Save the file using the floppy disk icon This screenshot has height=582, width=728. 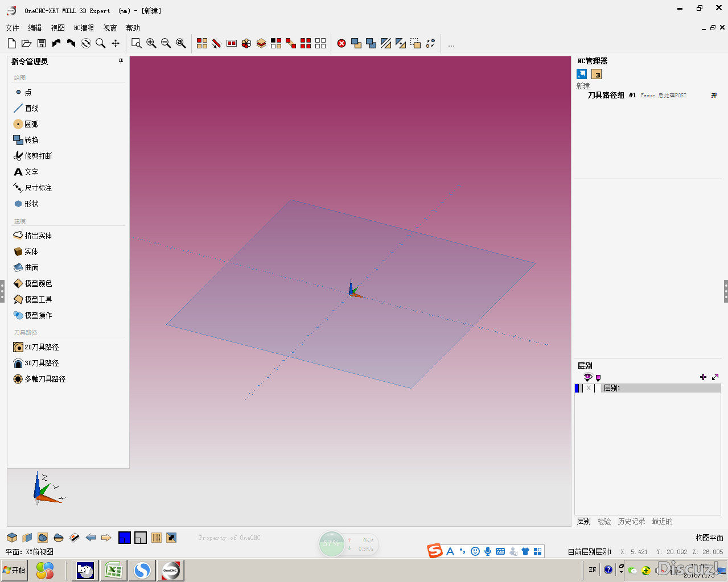[42, 43]
